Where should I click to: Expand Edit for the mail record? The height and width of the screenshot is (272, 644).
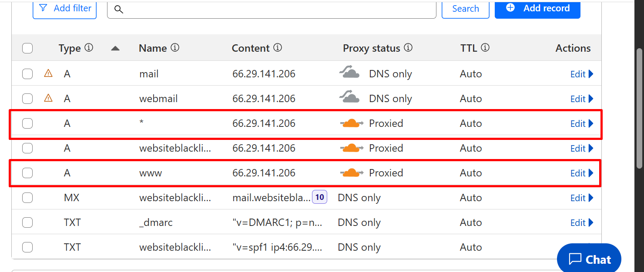coord(582,74)
